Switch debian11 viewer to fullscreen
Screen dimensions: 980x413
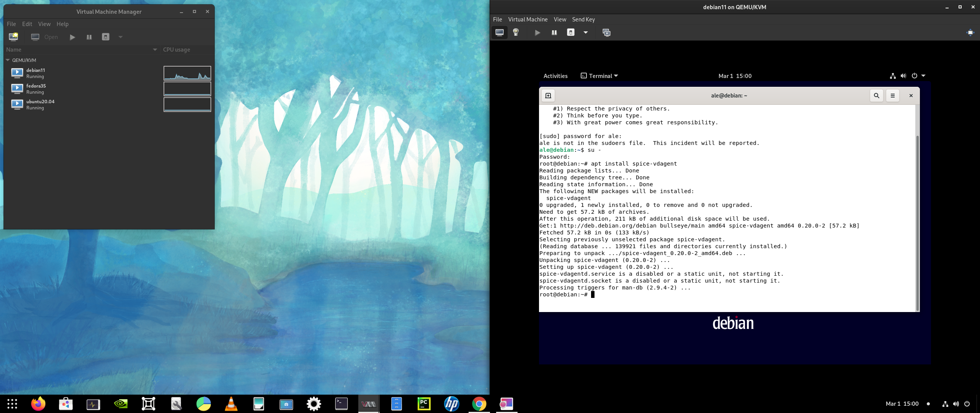click(x=970, y=33)
